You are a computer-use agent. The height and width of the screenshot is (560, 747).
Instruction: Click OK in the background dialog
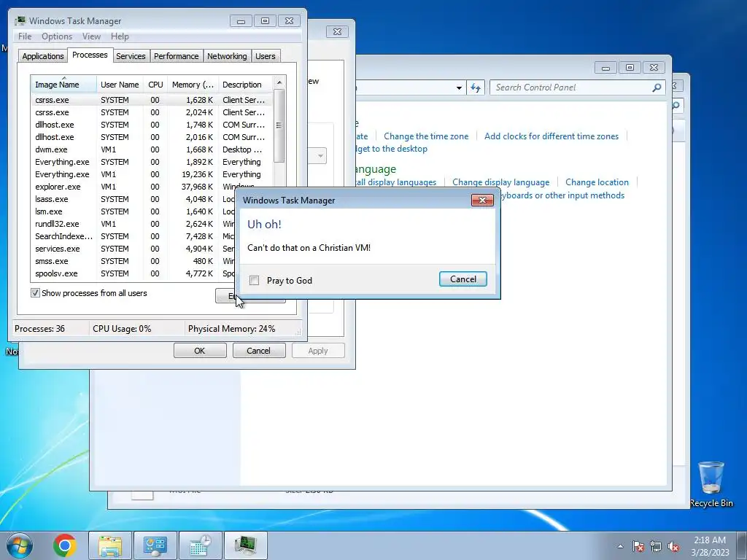[200, 351]
